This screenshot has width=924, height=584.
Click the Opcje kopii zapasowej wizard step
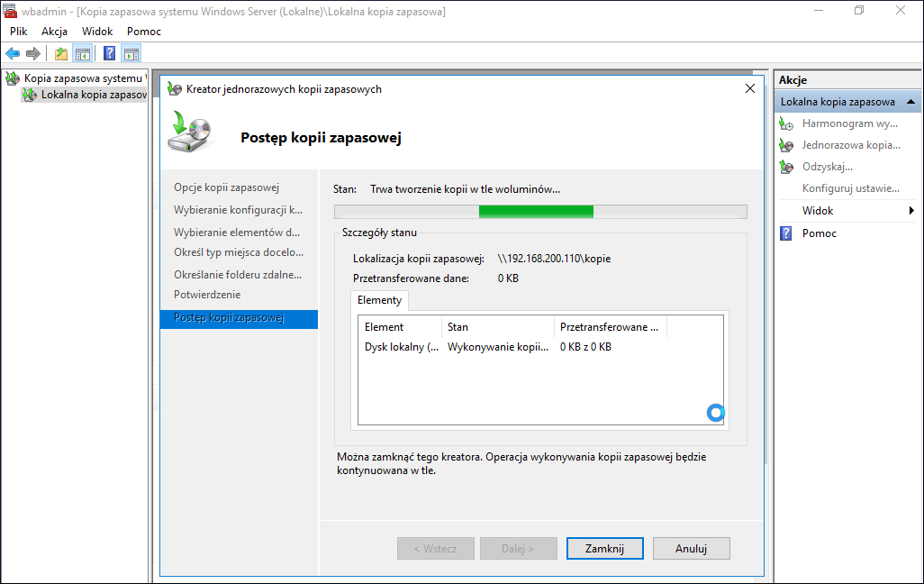tap(226, 187)
